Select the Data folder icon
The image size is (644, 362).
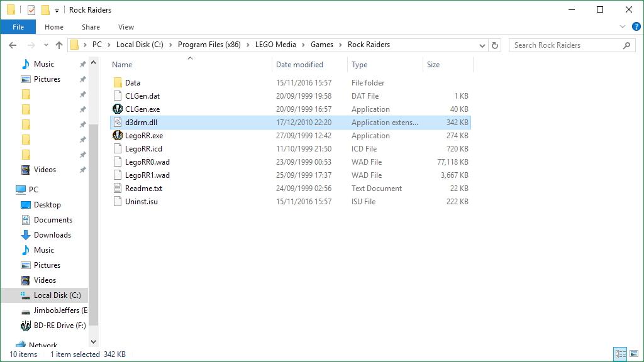pos(118,82)
